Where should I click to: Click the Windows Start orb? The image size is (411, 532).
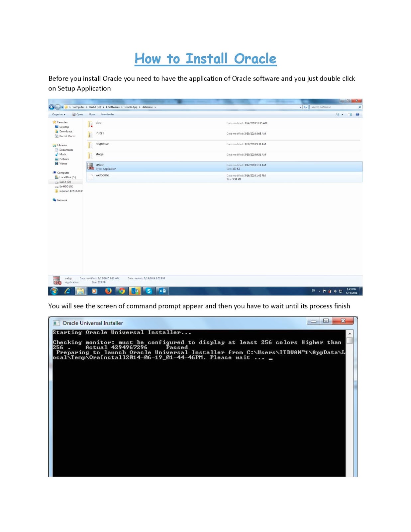pos(54,291)
